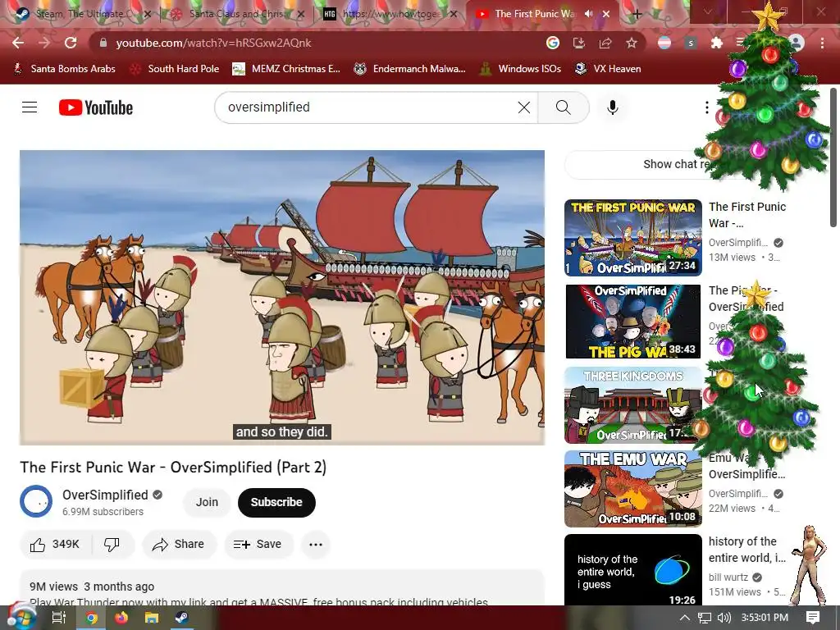Open history of the entire world thumbnail
This screenshot has height=630, width=840.
point(632,571)
